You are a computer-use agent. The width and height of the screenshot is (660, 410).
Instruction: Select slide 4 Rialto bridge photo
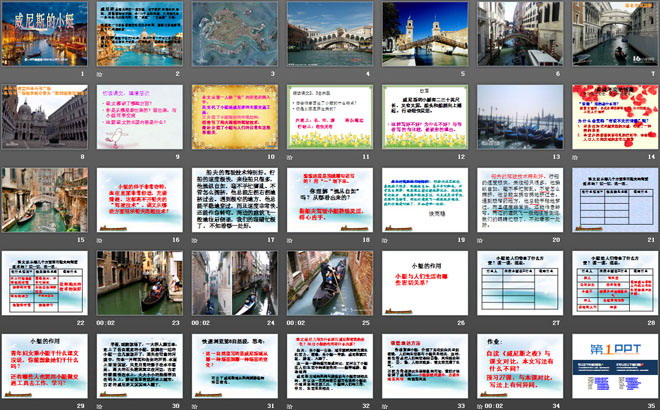pos(330,34)
